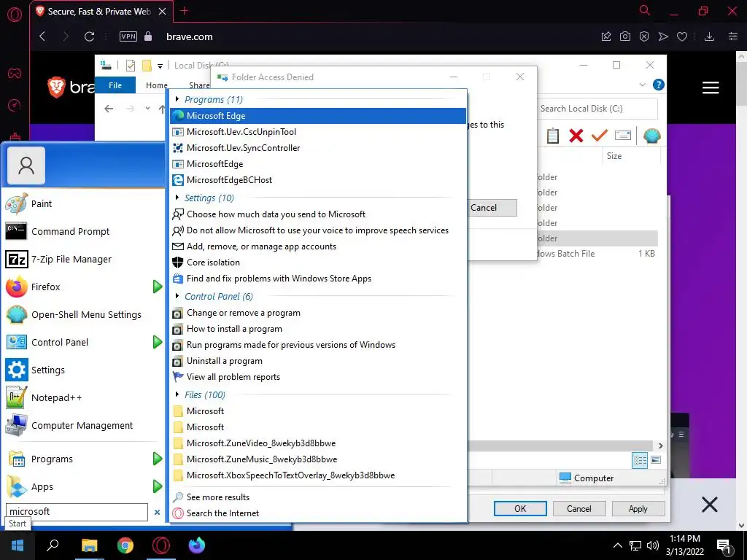Screen dimensions: 747x560
Task: Click the OK button
Action: [x=520, y=508]
